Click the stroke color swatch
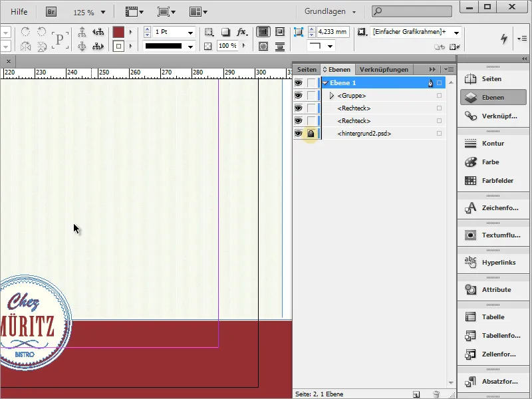The image size is (532, 399). coord(118,46)
